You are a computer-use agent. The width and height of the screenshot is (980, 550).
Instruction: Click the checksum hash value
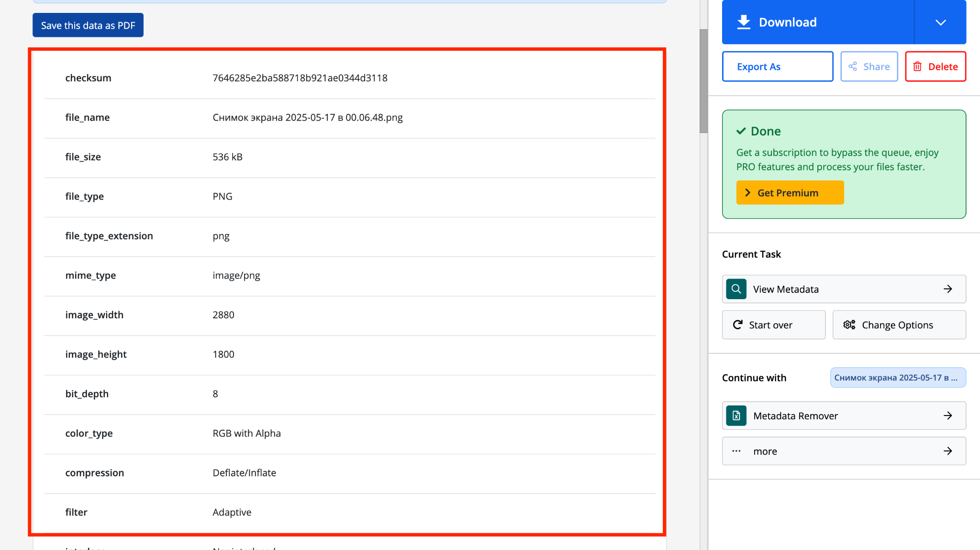(300, 78)
